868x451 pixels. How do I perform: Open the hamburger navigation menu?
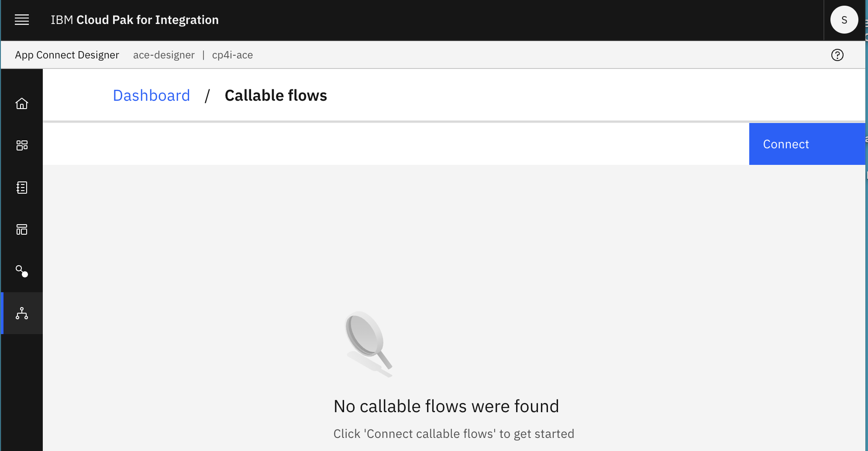tap(22, 20)
